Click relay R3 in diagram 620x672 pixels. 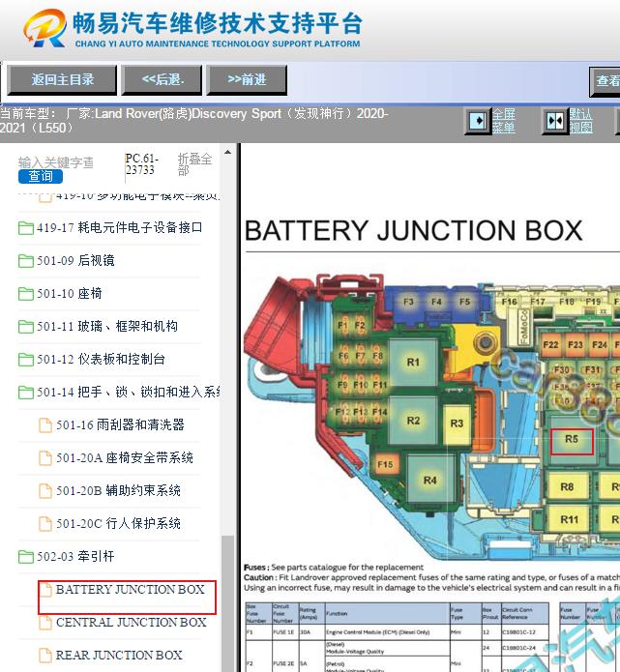coord(457,424)
